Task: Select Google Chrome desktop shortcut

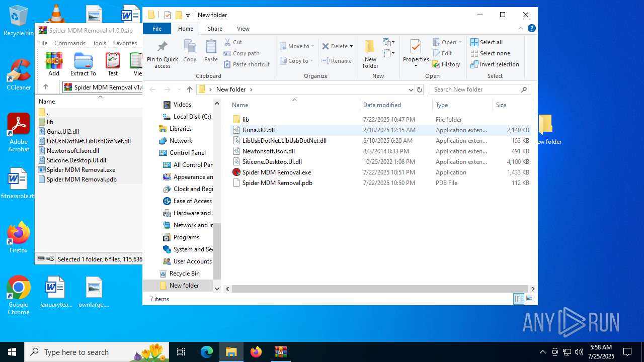Action: [19, 295]
